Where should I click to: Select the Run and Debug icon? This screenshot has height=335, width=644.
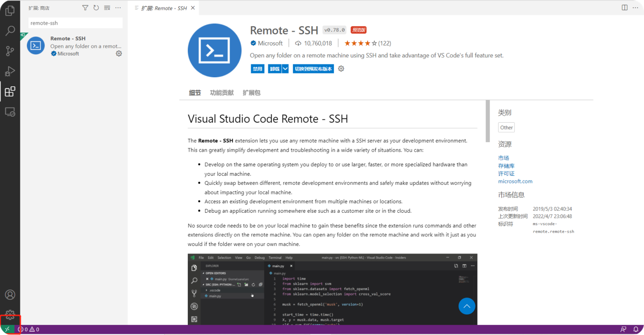tap(10, 71)
